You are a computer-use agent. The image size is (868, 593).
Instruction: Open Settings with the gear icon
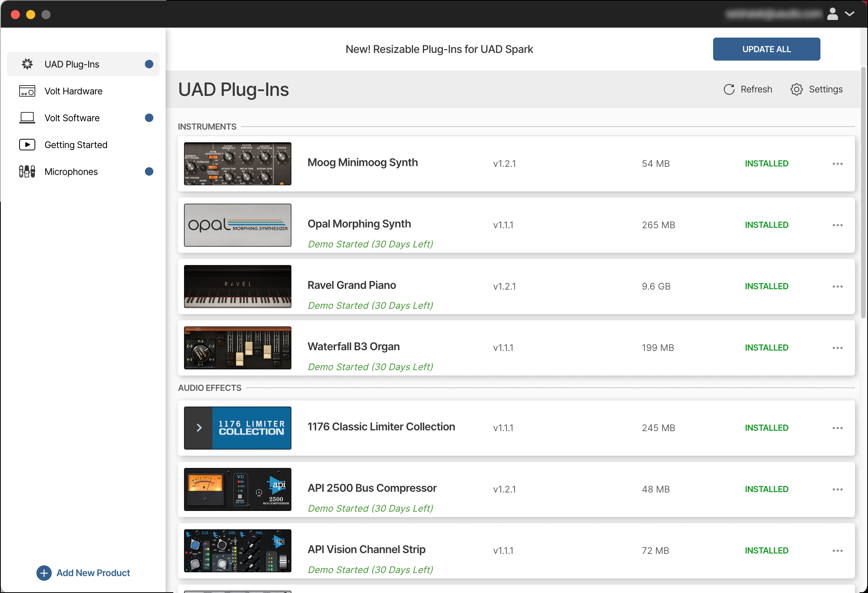click(797, 89)
